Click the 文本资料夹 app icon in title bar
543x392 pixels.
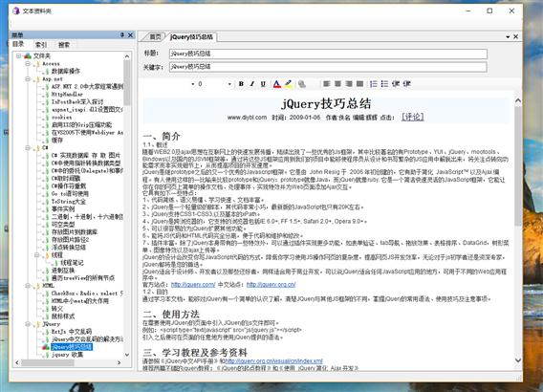(x=16, y=11)
